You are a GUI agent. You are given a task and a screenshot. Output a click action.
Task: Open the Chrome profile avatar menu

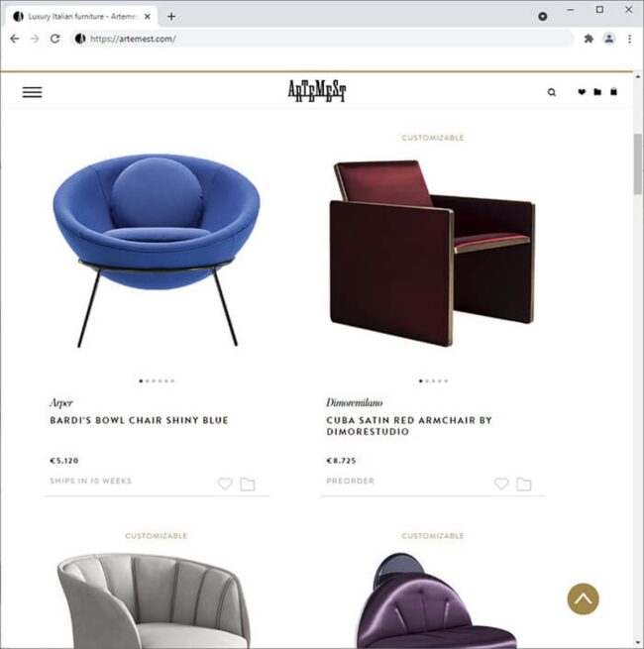point(608,39)
